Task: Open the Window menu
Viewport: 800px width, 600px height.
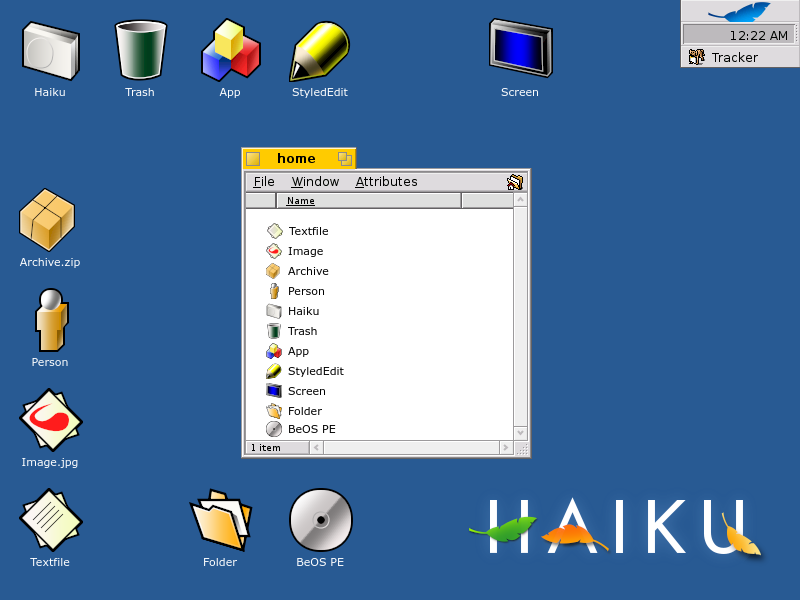Action: [x=315, y=182]
